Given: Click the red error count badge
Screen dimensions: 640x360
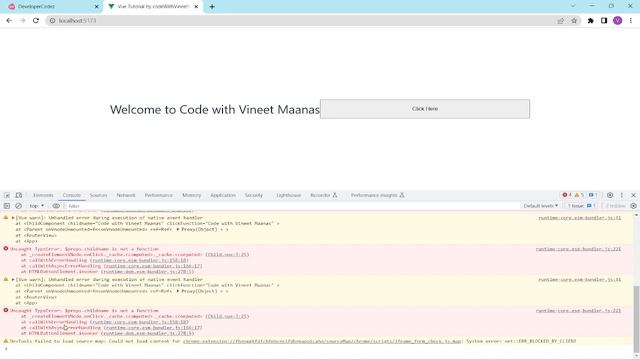Looking at the screenshot, I should pyautogui.click(x=567, y=195).
